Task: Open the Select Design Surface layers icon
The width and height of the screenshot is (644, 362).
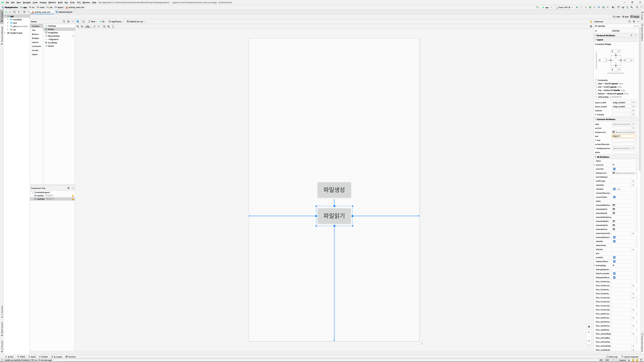Action: click(x=78, y=21)
